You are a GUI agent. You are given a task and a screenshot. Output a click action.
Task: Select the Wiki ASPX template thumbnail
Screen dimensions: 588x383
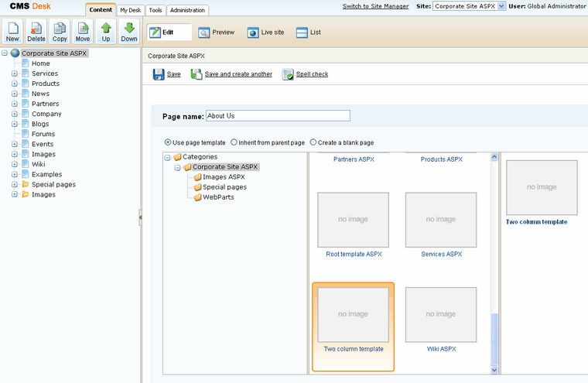pos(441,315)
